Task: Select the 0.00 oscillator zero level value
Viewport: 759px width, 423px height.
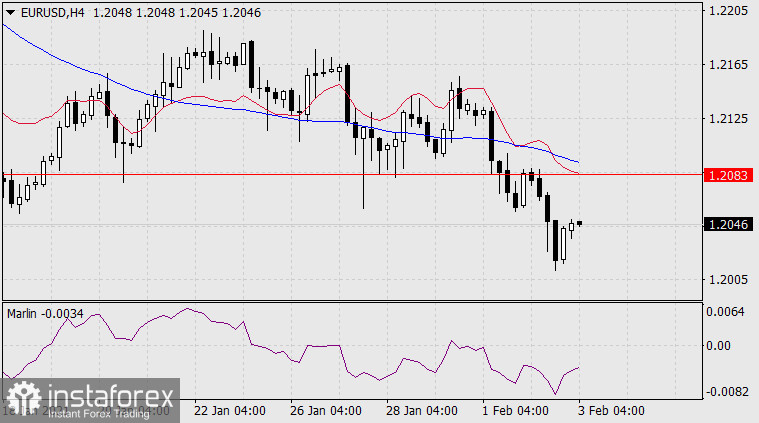Action: [718, 346]
